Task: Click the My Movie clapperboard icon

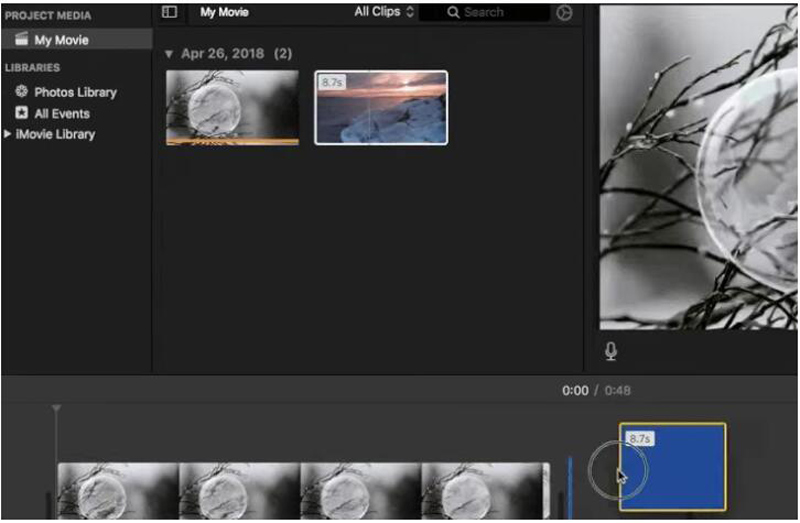Action: tap(21, 40)
